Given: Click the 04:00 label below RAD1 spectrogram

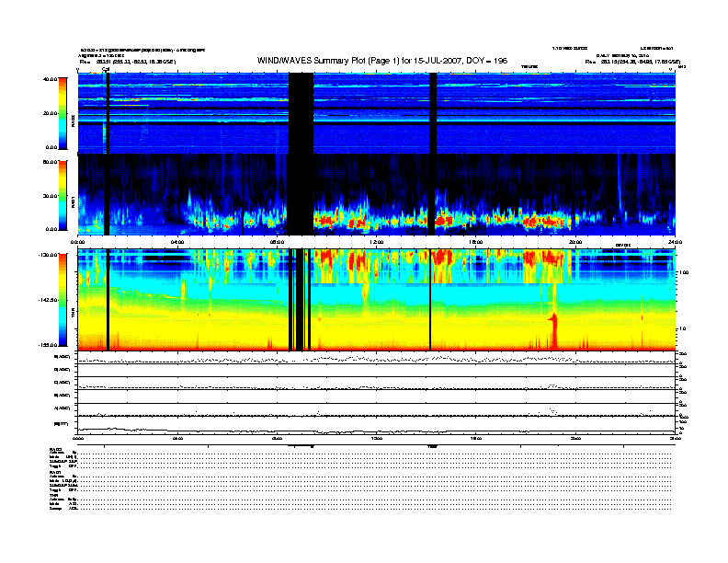Looking at the screenshot, I should click(x=177, y=242).
